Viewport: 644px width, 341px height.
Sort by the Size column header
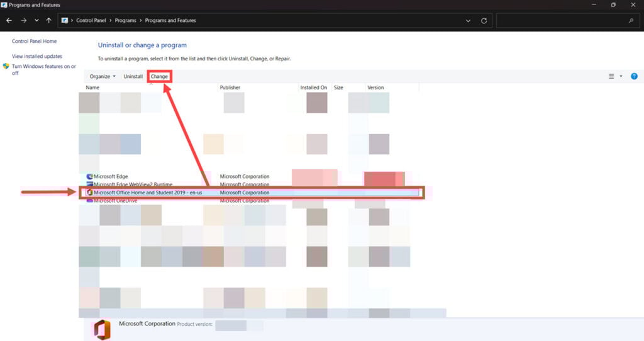pos(338,87)
